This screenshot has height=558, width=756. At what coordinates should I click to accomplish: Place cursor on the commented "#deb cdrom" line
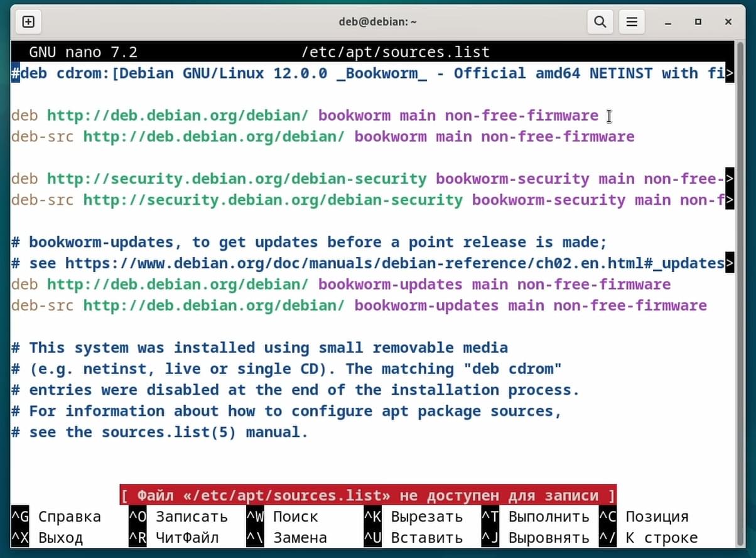tap(372, 74)
